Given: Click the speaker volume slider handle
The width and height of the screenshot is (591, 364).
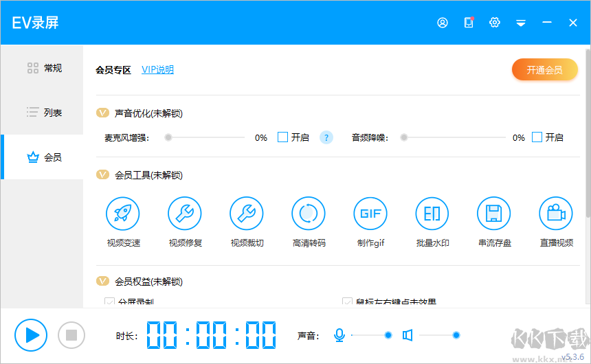Looking at the screenshot, I should [x=456, y=335].
